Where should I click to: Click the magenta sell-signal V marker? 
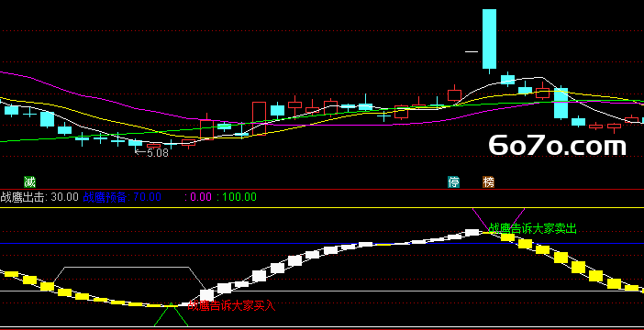(x=498, y=220)
